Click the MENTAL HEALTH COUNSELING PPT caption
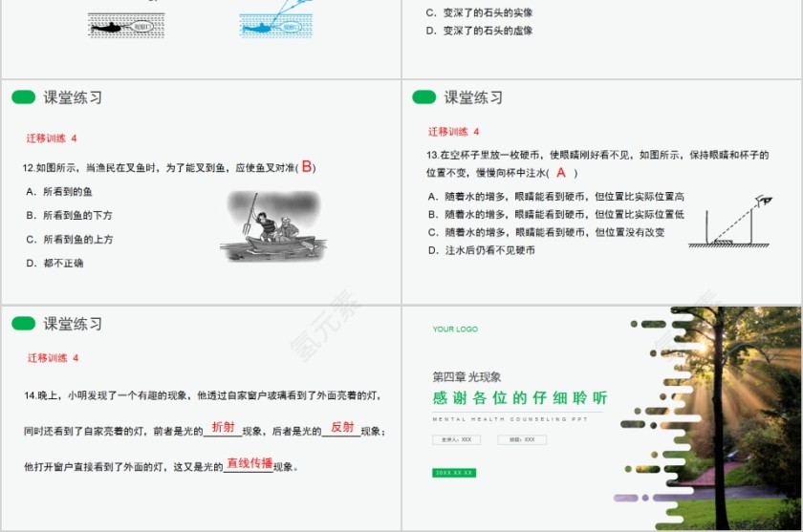The image size is (803, 532). click(510, 419)
